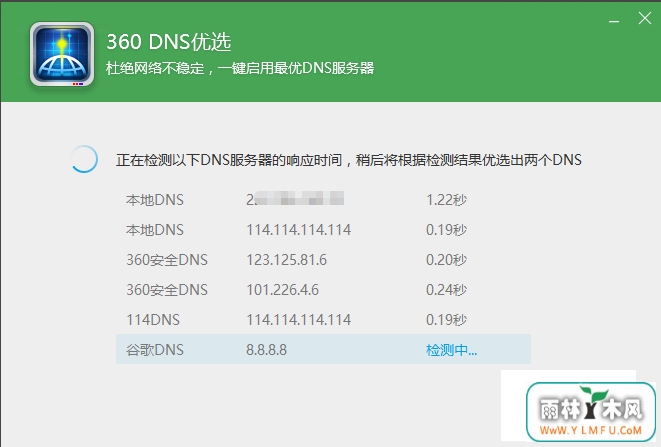Click the 0.19秒 time in the 114DNS row
Viewport: 661px width, 447px height.
[x=446, y=320]
